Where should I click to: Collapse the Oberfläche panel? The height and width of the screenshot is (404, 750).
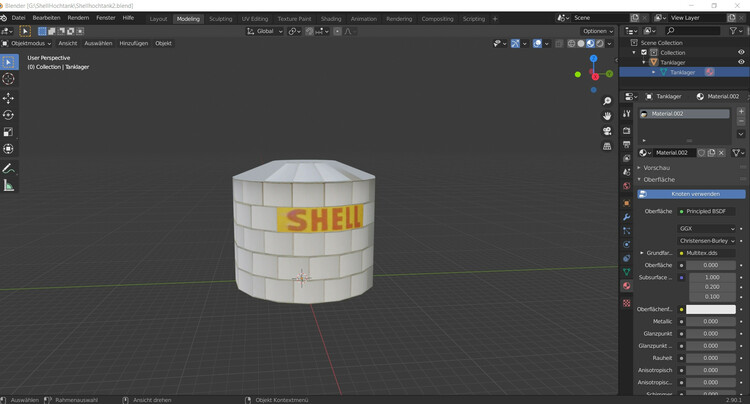659,180
